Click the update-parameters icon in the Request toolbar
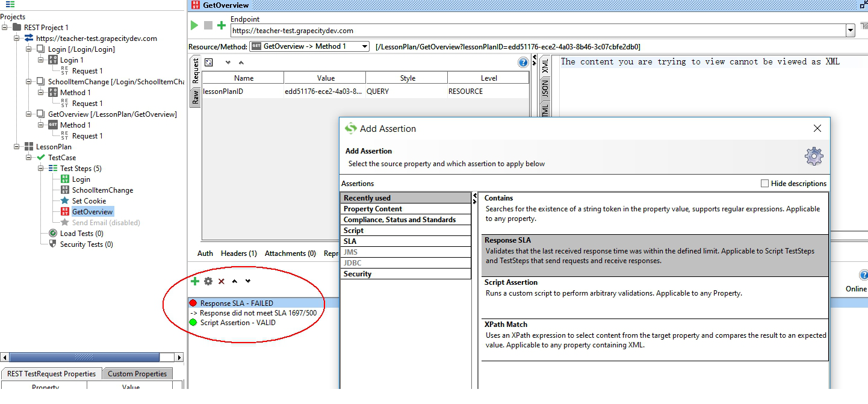The height and width of the screenshot is (404, 868). coord(208,62)
